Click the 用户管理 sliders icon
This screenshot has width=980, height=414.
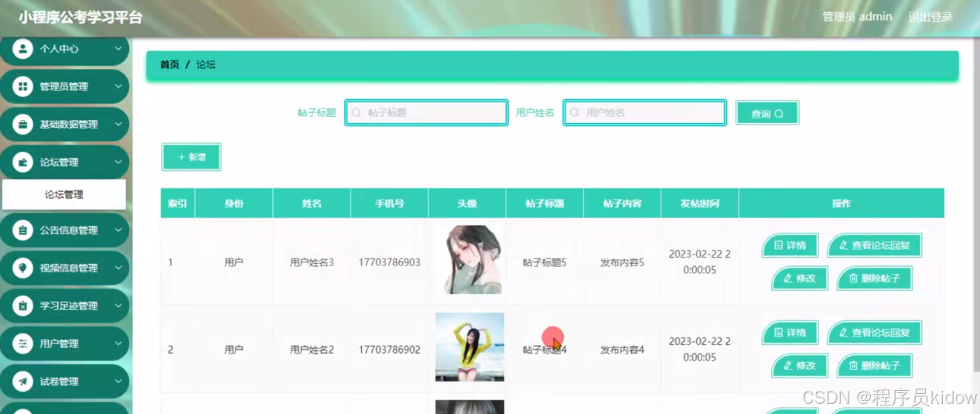coord(23,344)
